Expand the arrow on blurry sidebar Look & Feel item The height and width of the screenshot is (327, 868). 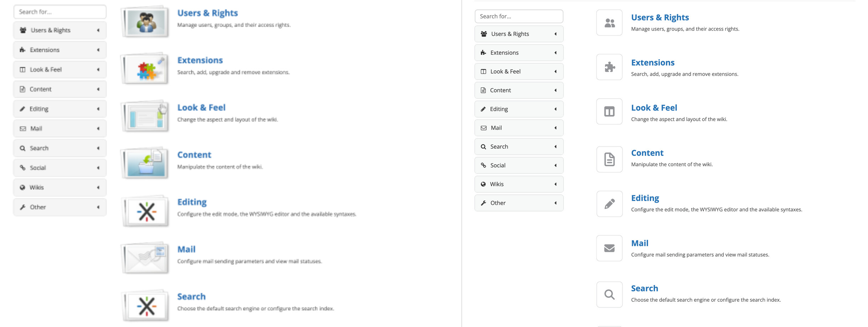98,70
